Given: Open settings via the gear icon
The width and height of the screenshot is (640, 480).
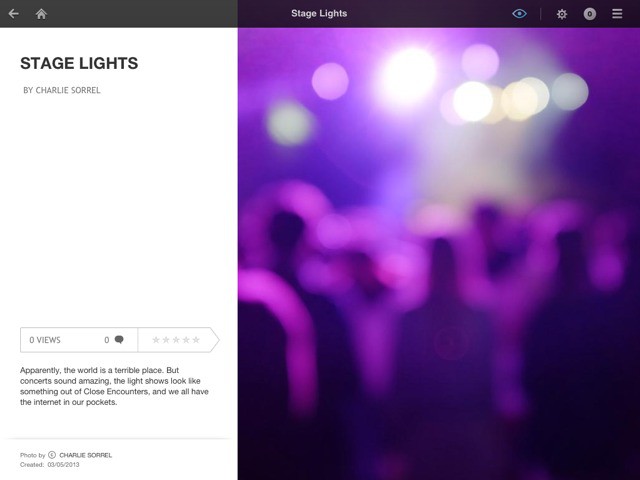Looking at the screenshot, I should coord(562,14).
